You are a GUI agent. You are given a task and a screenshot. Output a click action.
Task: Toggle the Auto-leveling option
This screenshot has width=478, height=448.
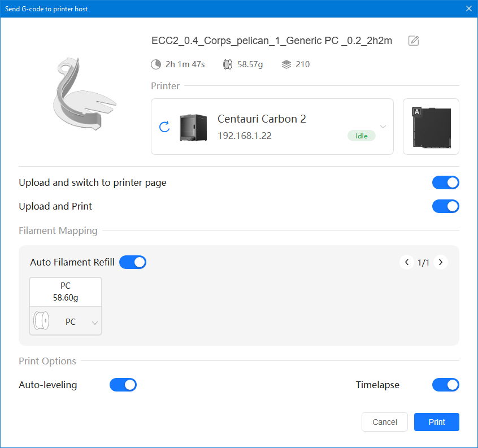click(123, 385)
